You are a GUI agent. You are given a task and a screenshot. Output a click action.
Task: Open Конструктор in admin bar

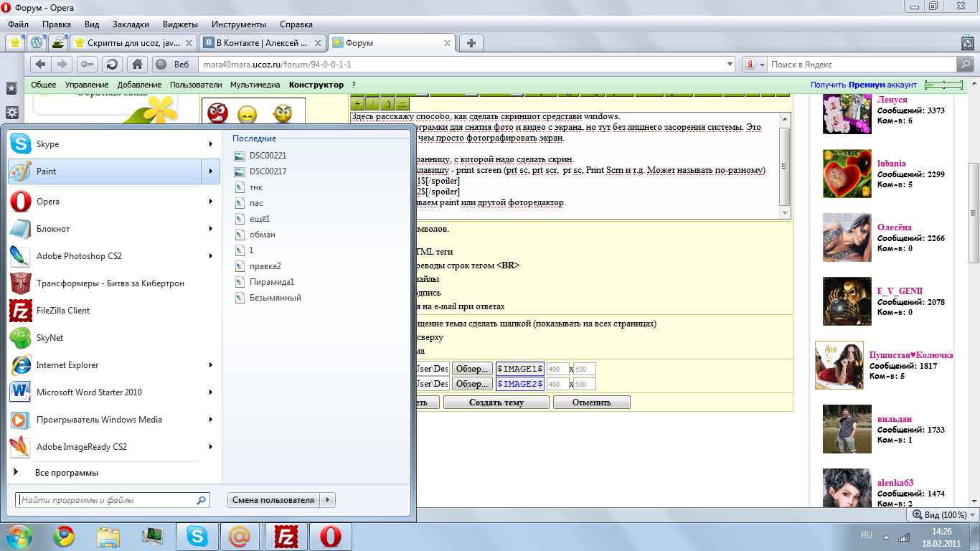coord(316,85)
